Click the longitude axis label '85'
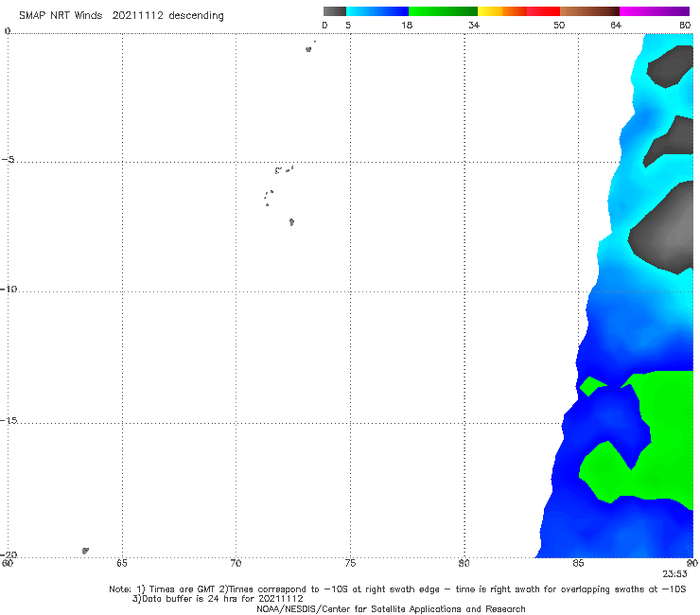Viewport: 700px width, 615px height. [578, 563]
